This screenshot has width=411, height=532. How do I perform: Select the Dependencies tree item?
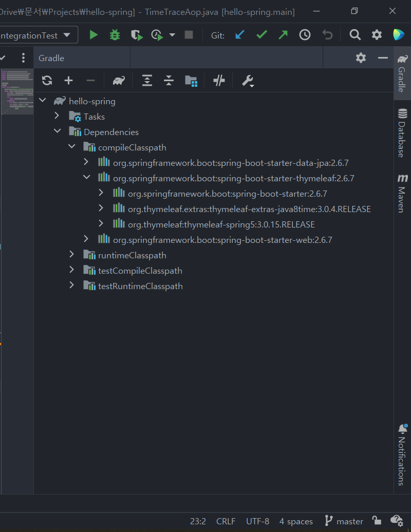[214, 132]
